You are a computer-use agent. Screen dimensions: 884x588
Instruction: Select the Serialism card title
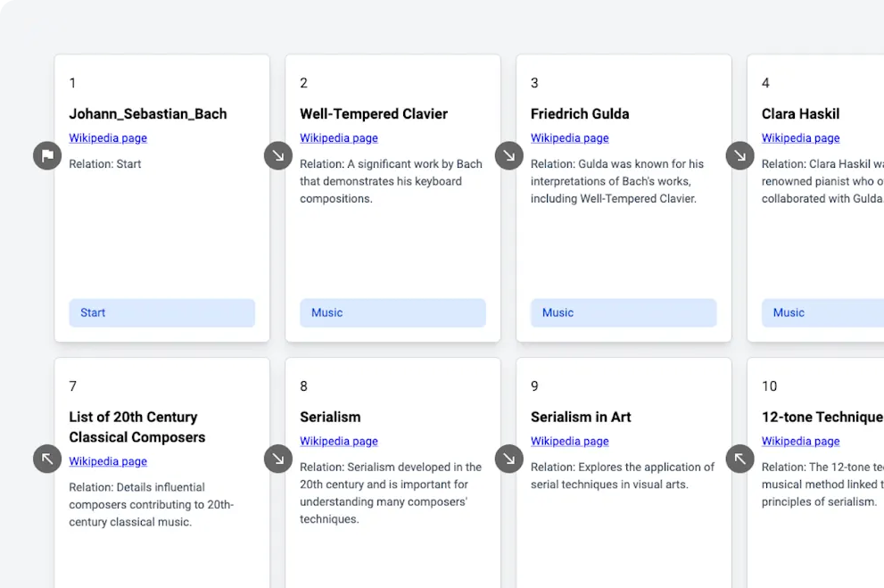click(x=330, y=417)
